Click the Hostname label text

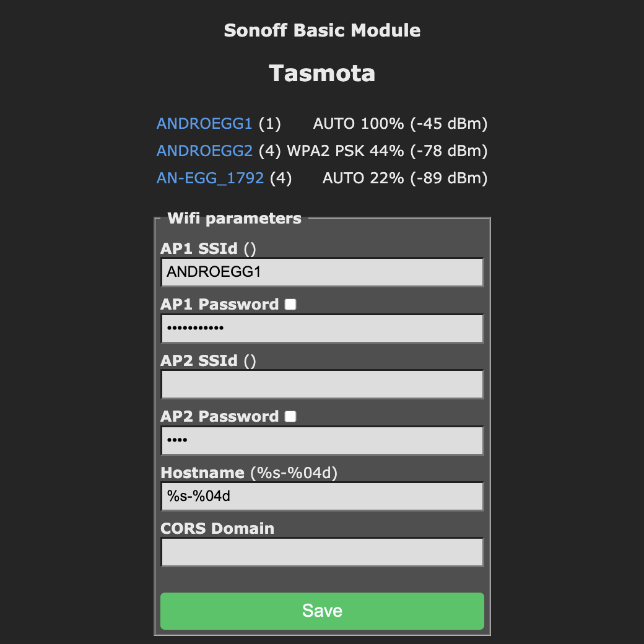point(202,473)
